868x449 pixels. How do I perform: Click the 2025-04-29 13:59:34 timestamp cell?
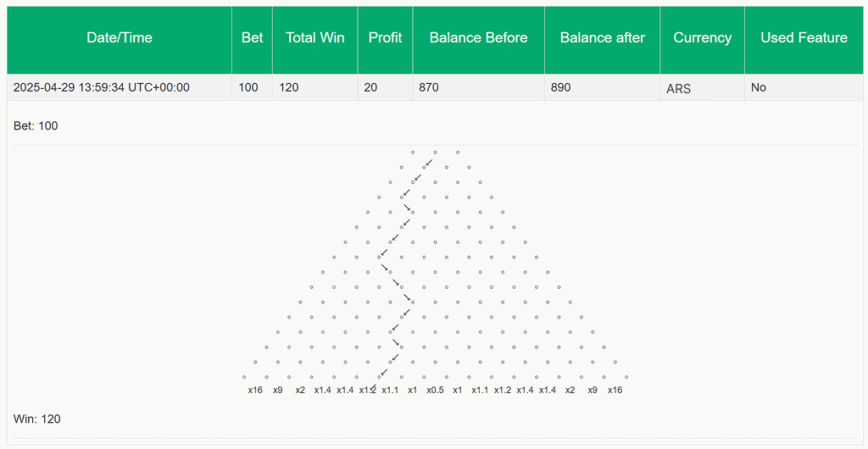pos(102,87)
